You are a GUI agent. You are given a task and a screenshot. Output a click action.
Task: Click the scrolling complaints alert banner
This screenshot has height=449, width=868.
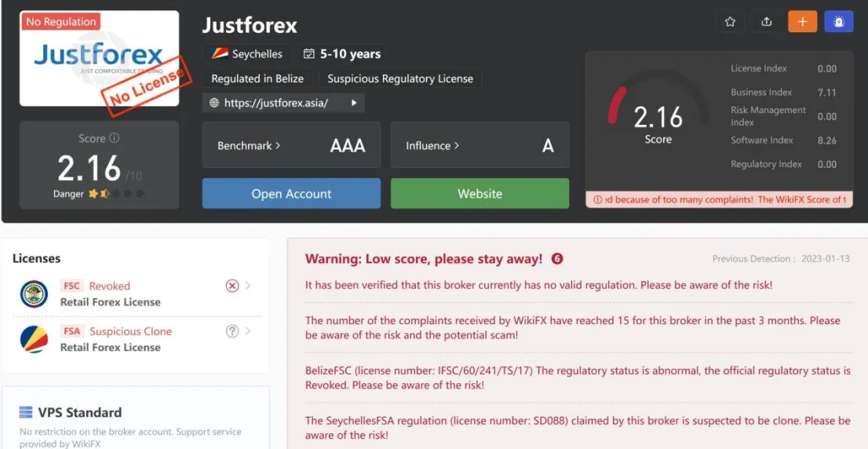(719, 199)
